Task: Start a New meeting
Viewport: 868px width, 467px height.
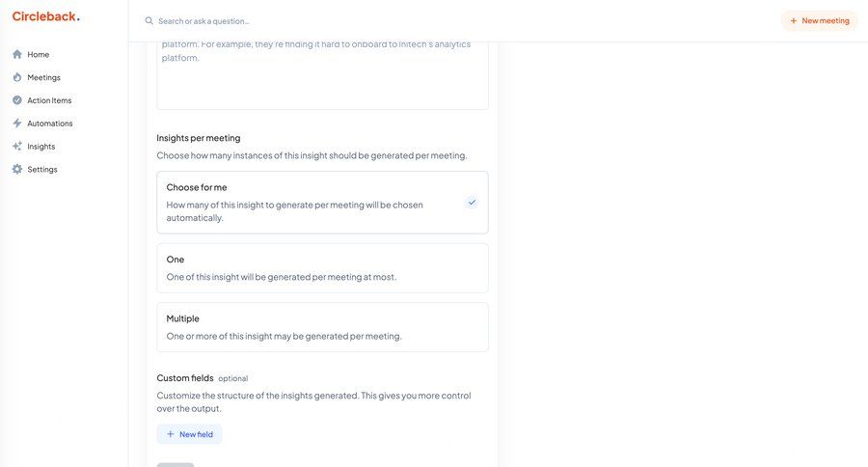Action: 819,20
